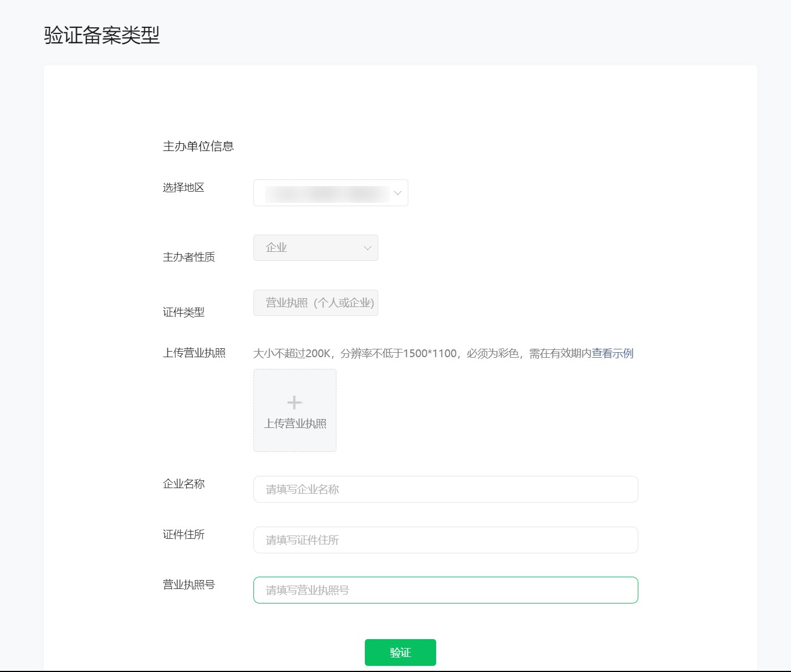791x672 pixels.
Task: Click the plus icon to upload business license
Action: [294, 401]
